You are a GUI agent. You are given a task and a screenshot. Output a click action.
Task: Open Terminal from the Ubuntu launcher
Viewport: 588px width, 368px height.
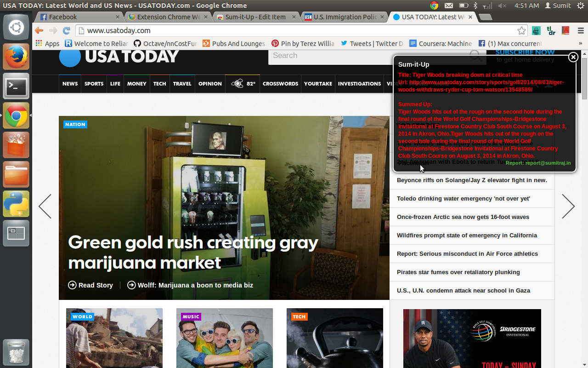pos(16,86)
